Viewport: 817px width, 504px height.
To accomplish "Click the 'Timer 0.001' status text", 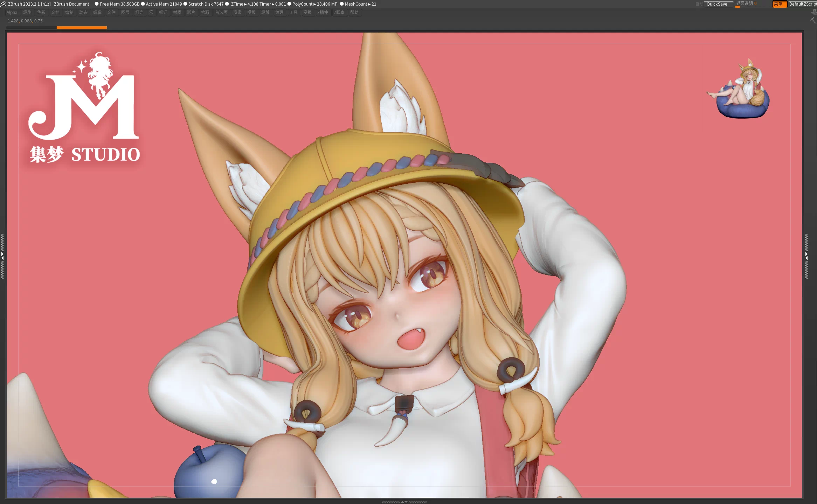I will 273,4.
